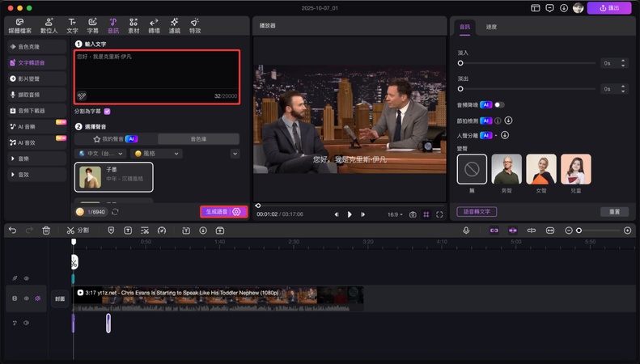
Task: Click the refresh icon next to credits
Action: 115,211
